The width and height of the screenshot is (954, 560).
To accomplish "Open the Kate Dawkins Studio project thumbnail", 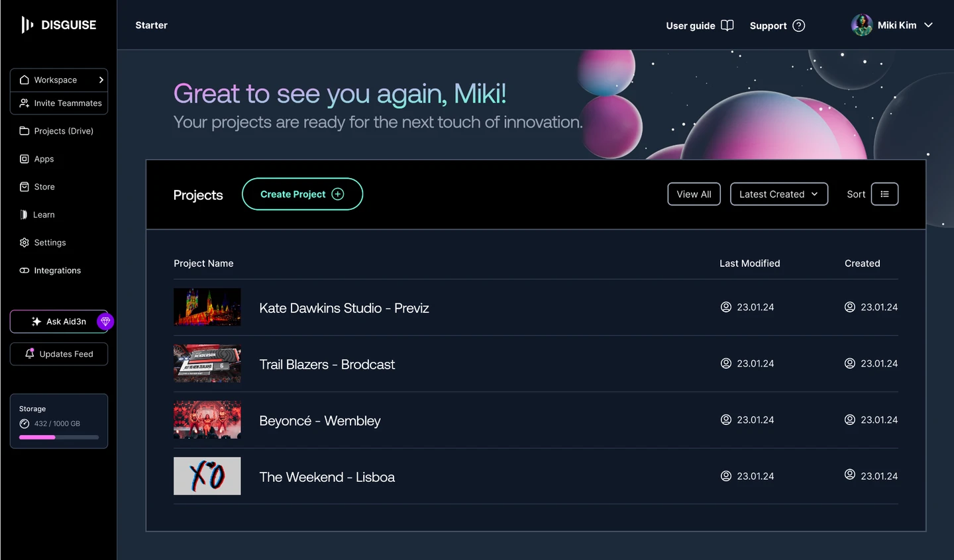I will click(x=207, y=307).
